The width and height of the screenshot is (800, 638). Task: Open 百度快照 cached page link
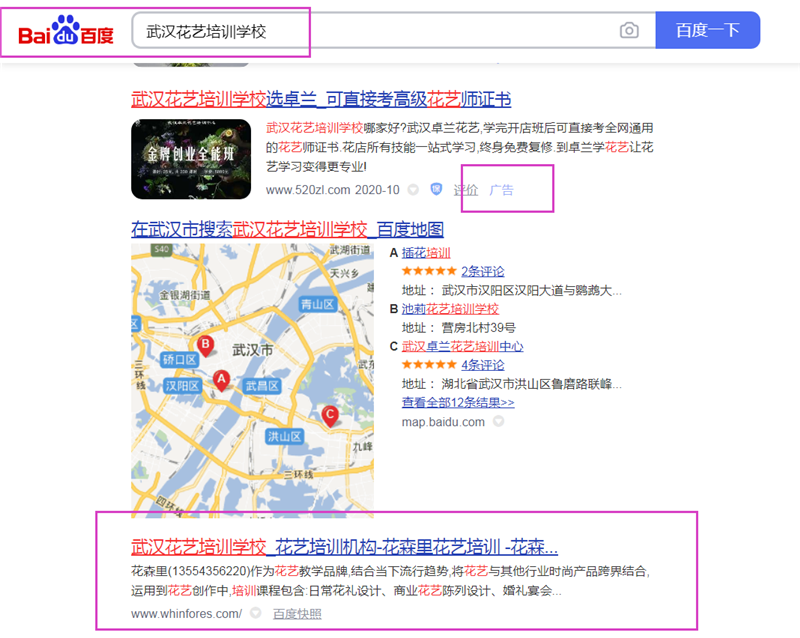[x=297, y=614]
